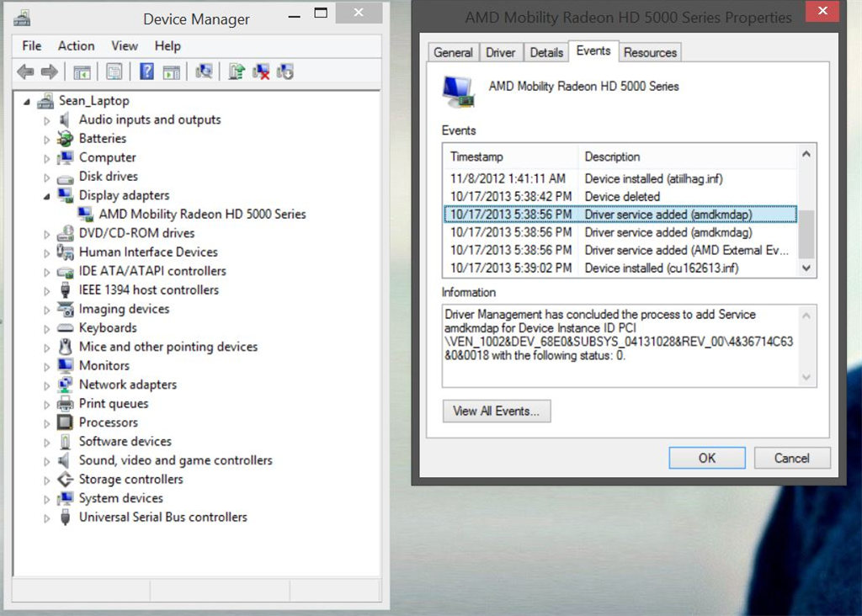Click the Disable device toolbar icon
Viewport: 862px width, 616px height.
pos(285,72)
